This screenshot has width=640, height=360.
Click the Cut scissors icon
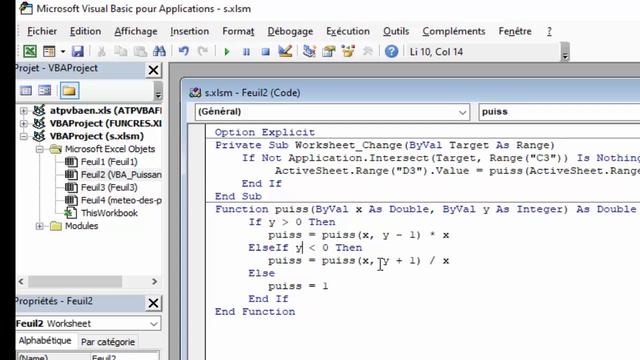click(x=102, y=51)
